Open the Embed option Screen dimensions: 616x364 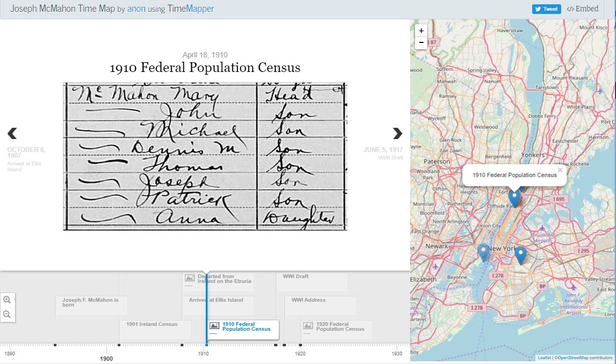pyautogui.click(x=583, y=9)
